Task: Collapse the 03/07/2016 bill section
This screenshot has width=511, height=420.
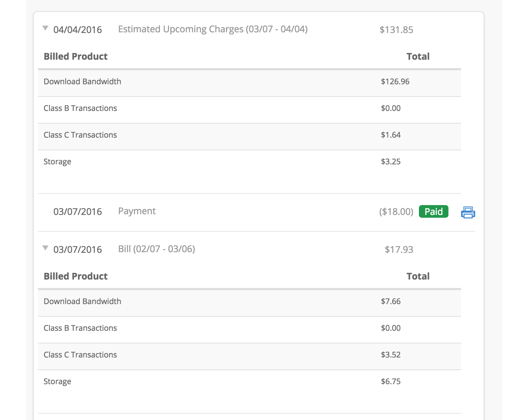Action: pyautogui.click(x=45, y=248)
